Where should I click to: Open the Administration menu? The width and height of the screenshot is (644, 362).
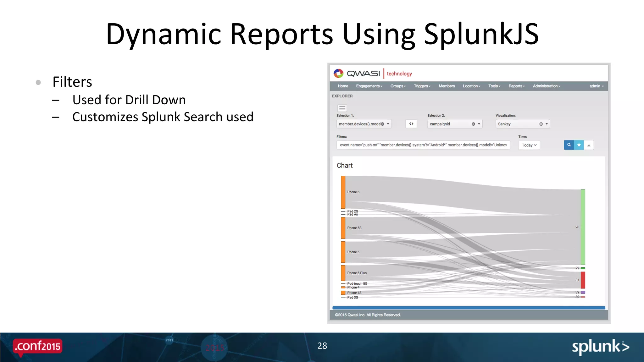coord(547,86)
